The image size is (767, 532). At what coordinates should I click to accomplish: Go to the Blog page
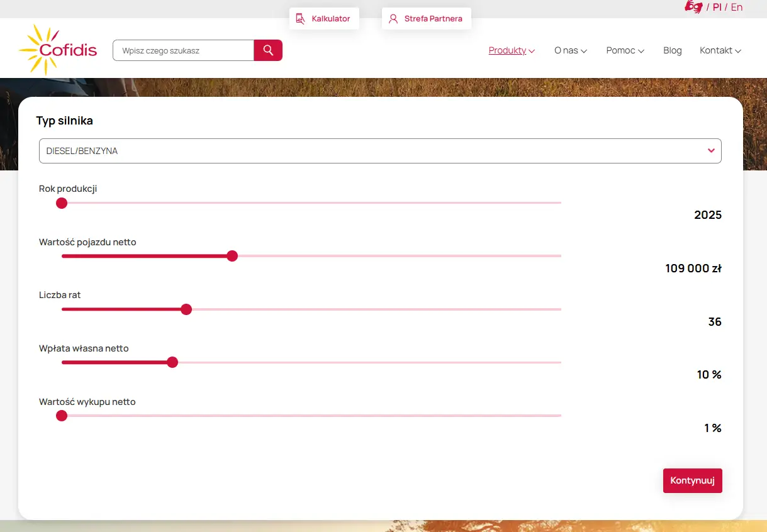[672, 50]
